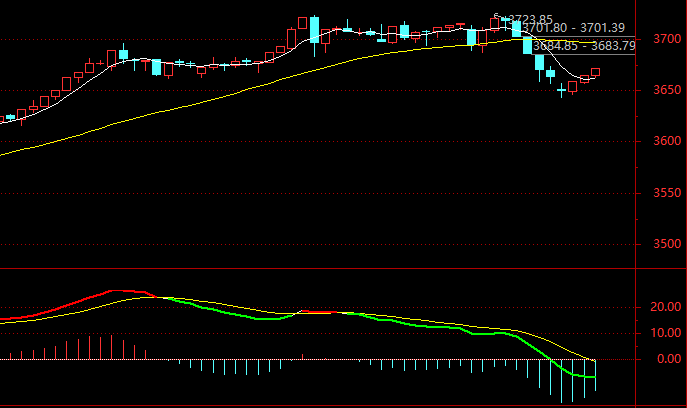Click the yellow moving average line at left edge
687x408 pixels.
tap(4, 153)
